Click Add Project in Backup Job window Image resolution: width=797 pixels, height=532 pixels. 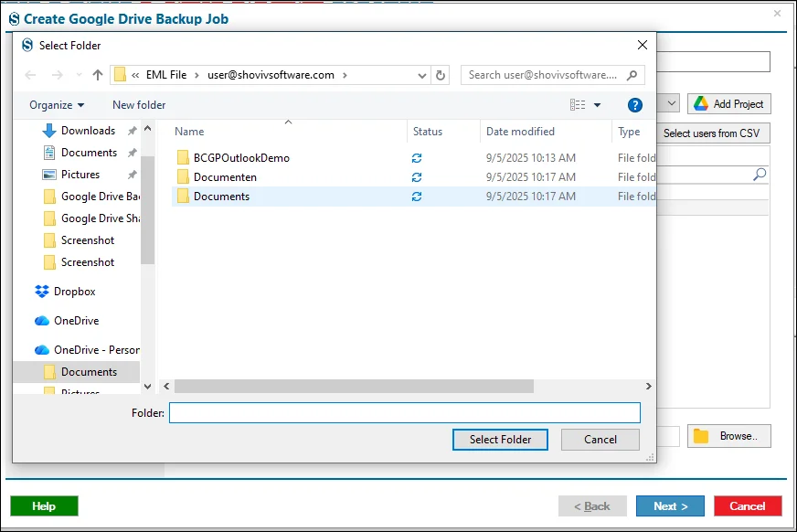728,103
